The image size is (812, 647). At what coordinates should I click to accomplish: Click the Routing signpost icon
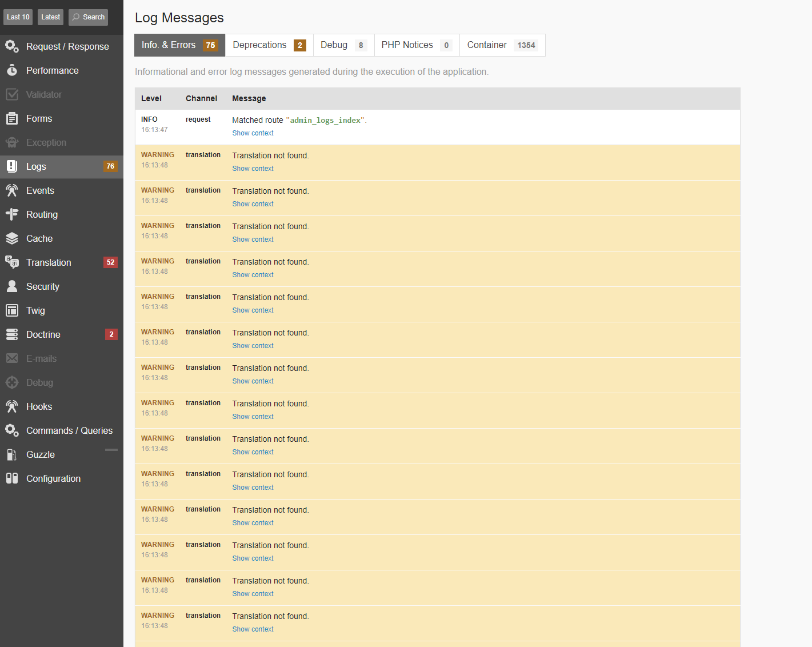pos(12,214)
